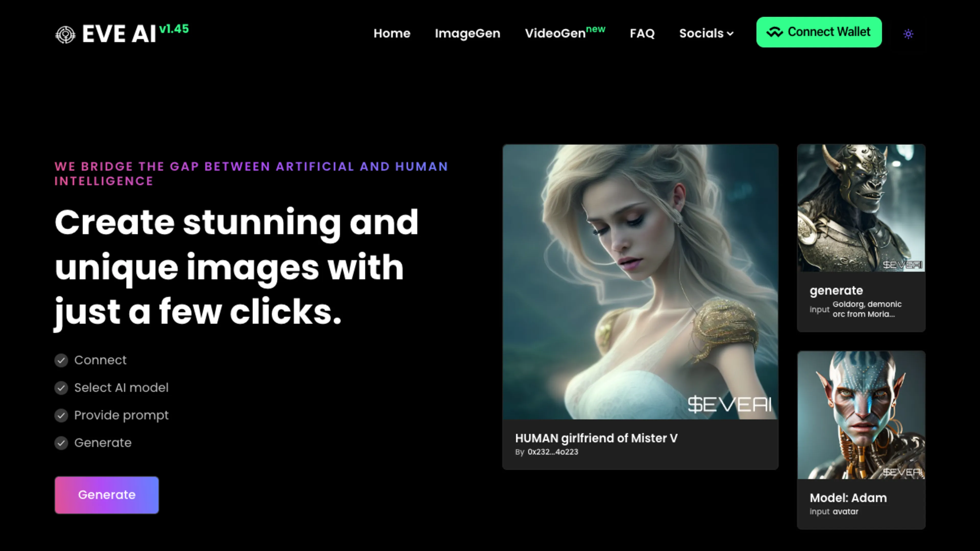Click the 'generate' card title

click(836, 291)
